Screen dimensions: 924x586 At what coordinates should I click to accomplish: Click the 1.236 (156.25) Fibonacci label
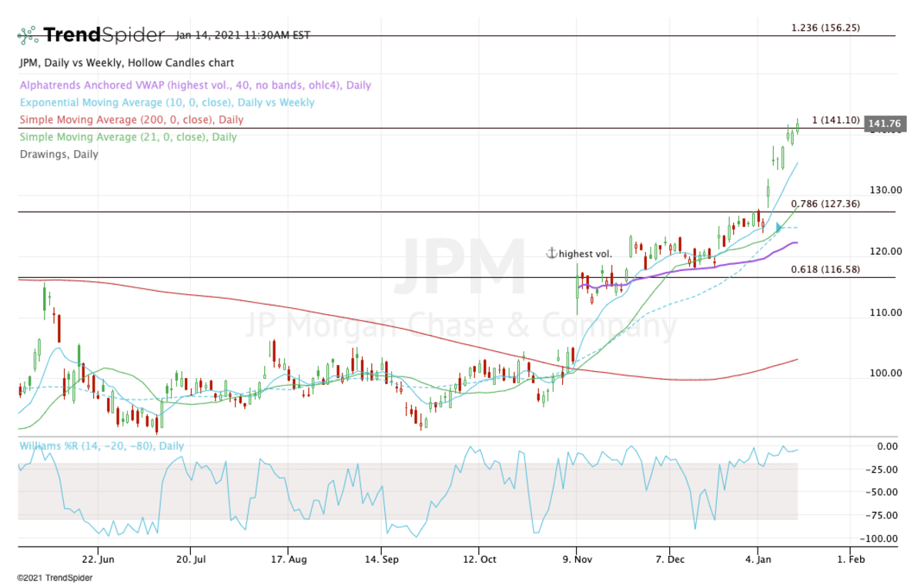[x=826, y=28]
